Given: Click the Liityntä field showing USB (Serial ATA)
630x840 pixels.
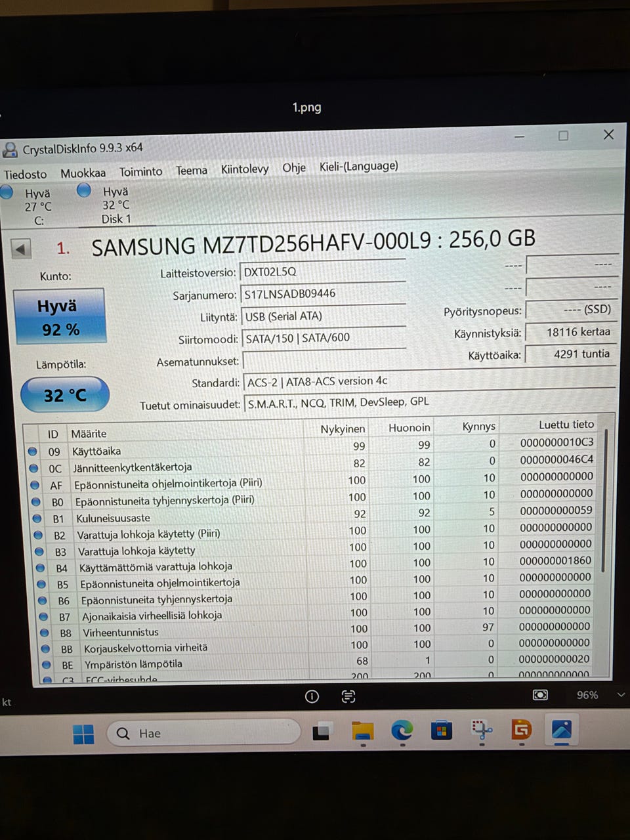Looking at the screenshot, I should point(324,316).
